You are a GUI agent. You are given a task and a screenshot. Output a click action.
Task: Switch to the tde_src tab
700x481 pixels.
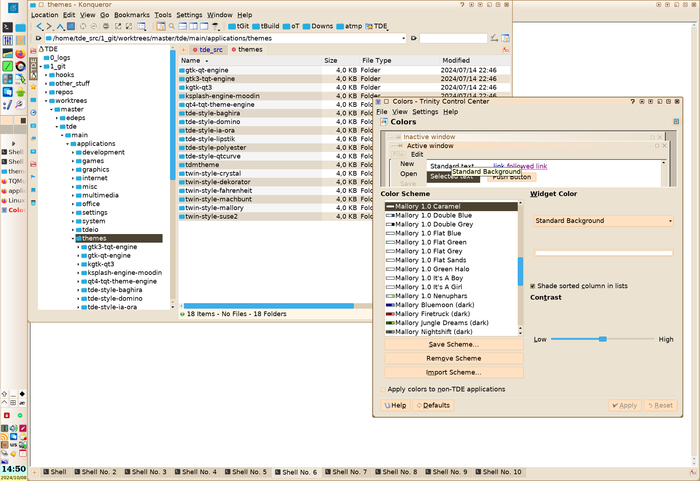[x=209, y=49]
